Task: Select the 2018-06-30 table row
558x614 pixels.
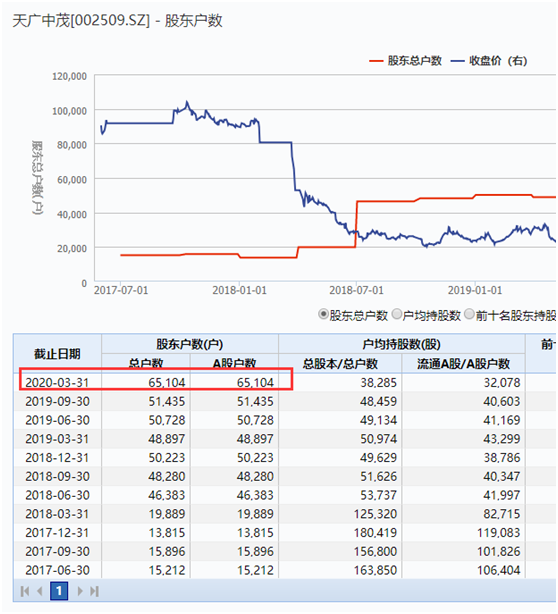Action: click(285, 495)
